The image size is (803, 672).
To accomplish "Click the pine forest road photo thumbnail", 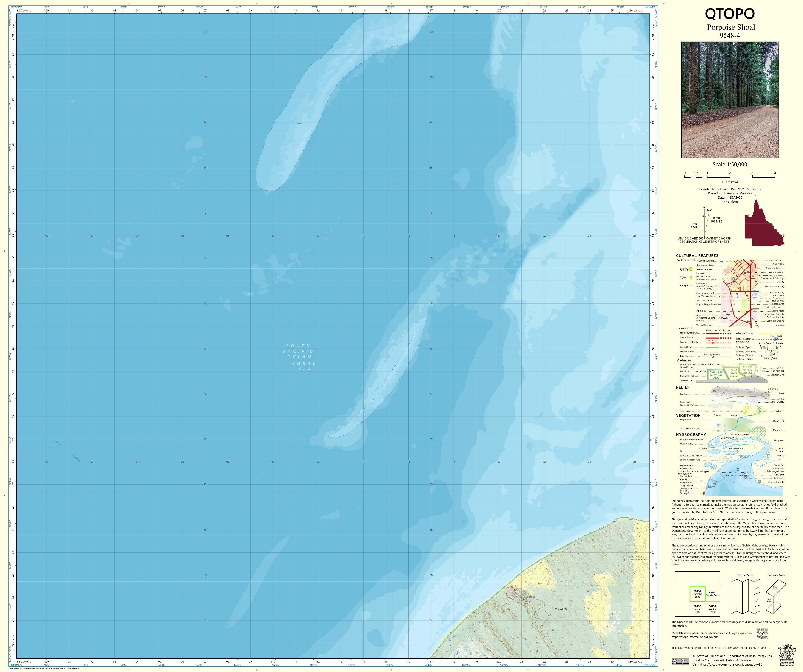I will point(730,100).
